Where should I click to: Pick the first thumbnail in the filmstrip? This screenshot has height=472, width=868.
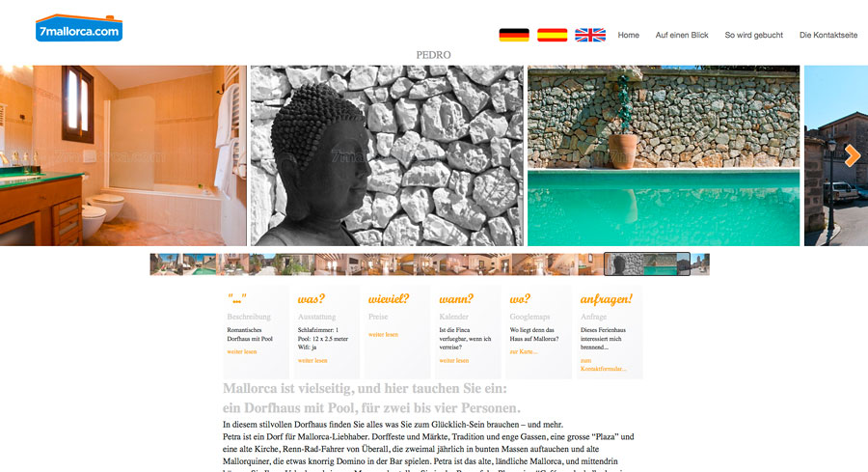tap(166, 264)
